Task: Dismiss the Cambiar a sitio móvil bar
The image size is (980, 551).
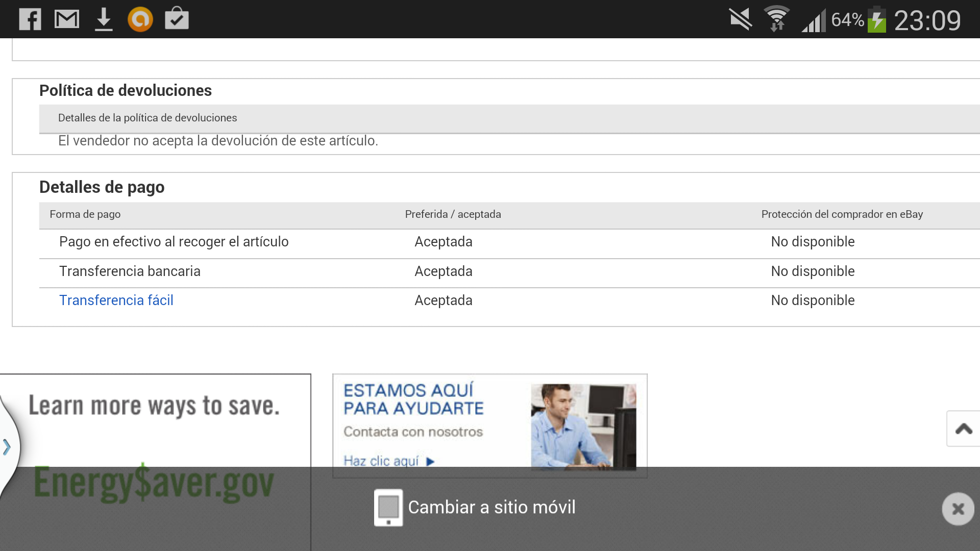Action: tap(958, 509)
